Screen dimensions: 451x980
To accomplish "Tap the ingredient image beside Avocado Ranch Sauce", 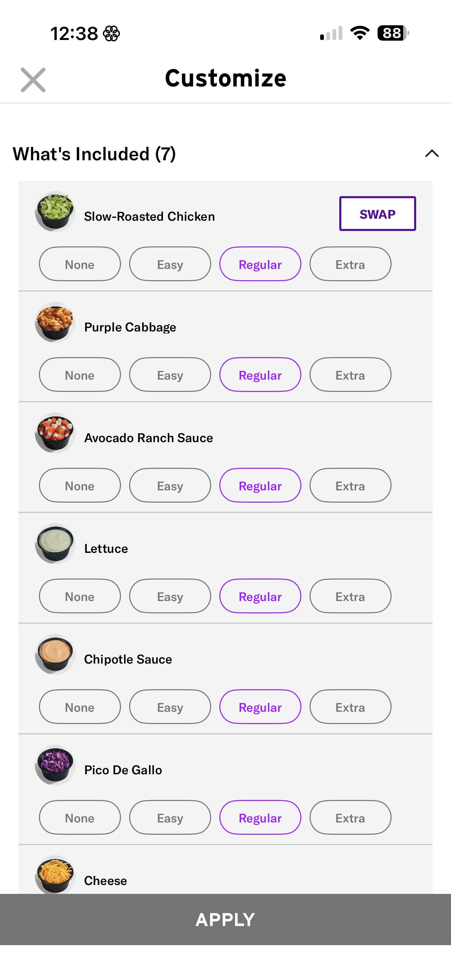I will pos(55,433).
